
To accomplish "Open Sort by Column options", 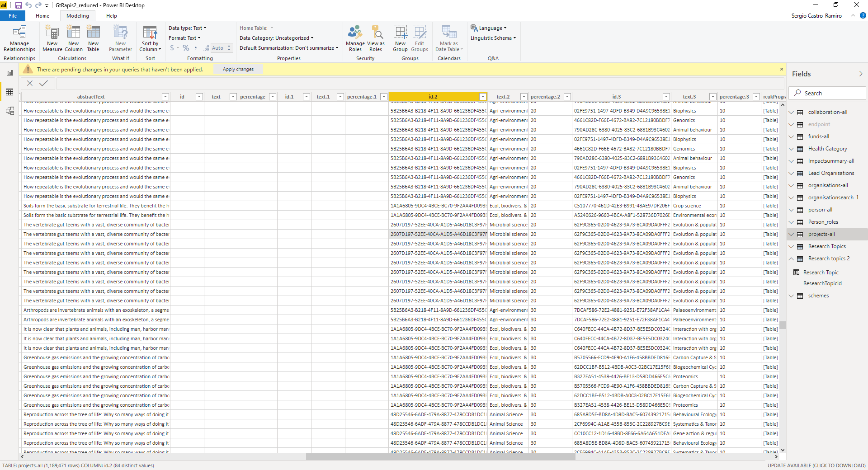I will 150,38.
